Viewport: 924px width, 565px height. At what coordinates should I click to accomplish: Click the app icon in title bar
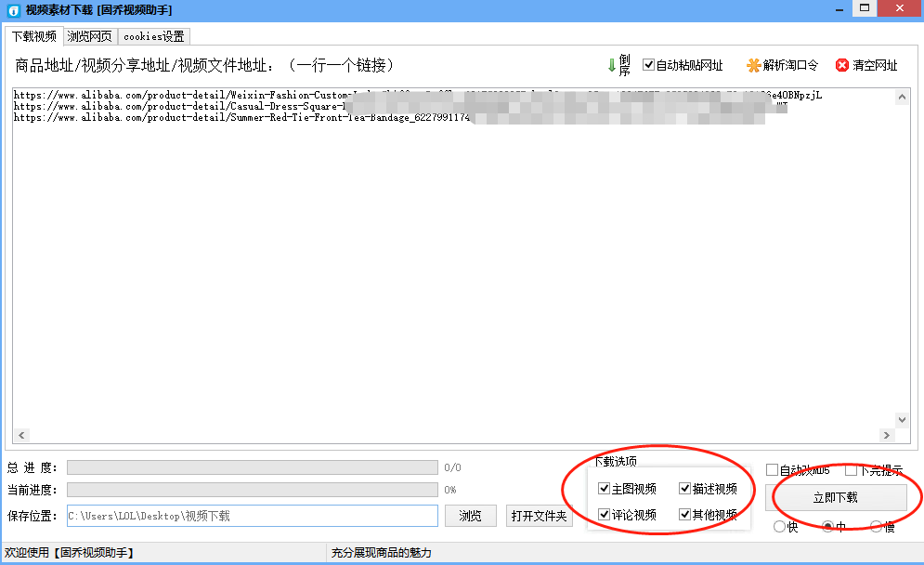[12, 9]
